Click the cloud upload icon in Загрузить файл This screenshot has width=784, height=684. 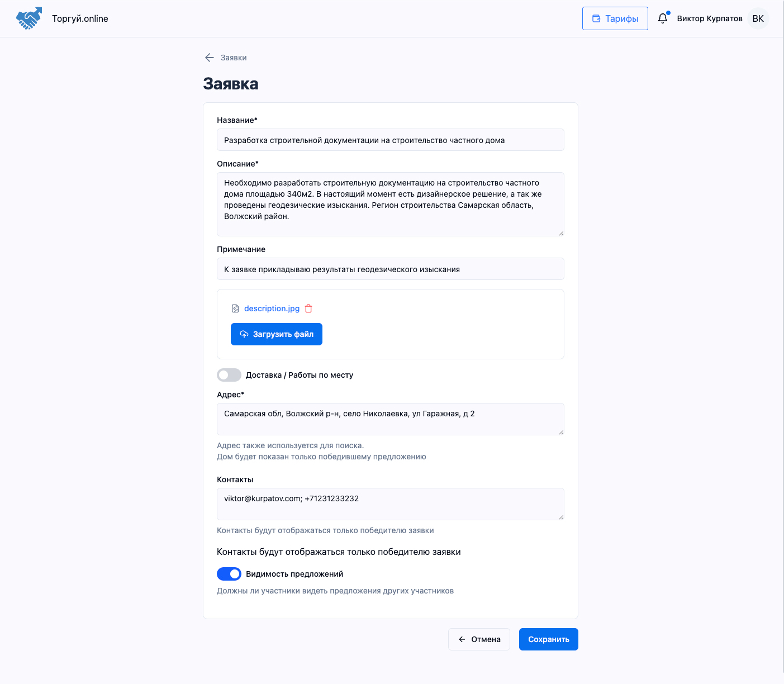point(244,334)
